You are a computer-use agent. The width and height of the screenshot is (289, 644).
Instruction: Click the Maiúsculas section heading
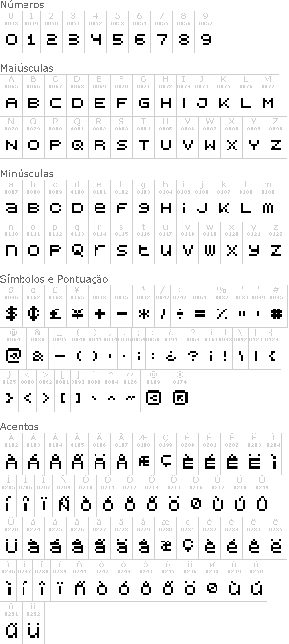click(27, 68)
